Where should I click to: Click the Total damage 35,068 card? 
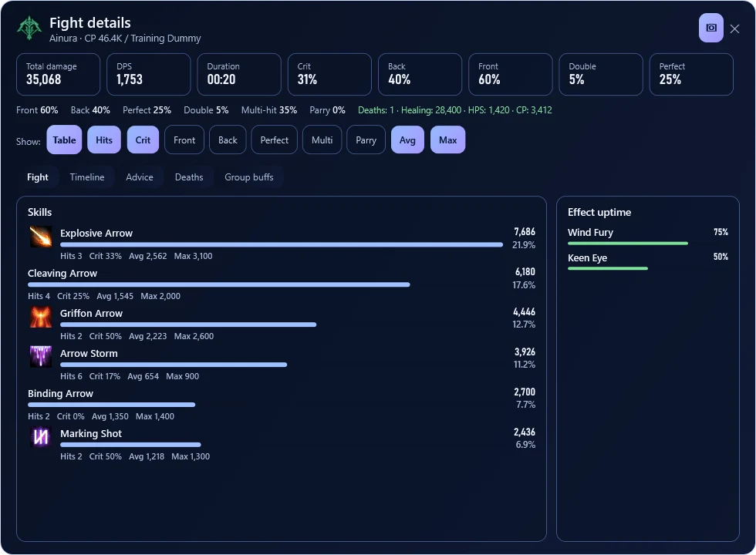click(x=59, y=74)
